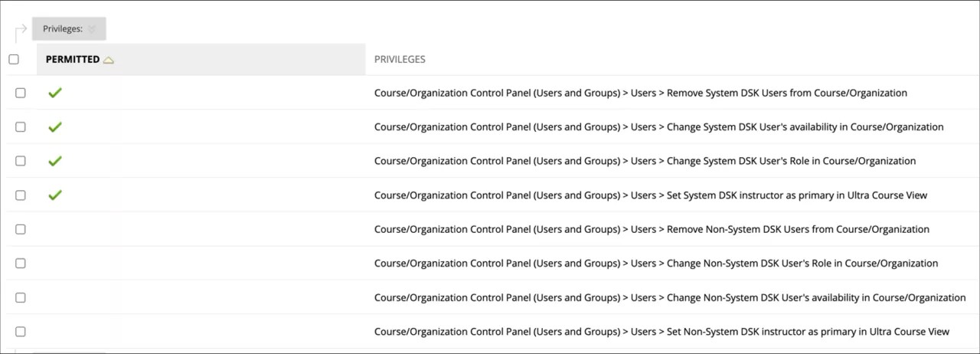980x354 pixels.
Task: Enable checkbox for Set Non-System DSK instructor row
Action: click(x=21, y=331)
